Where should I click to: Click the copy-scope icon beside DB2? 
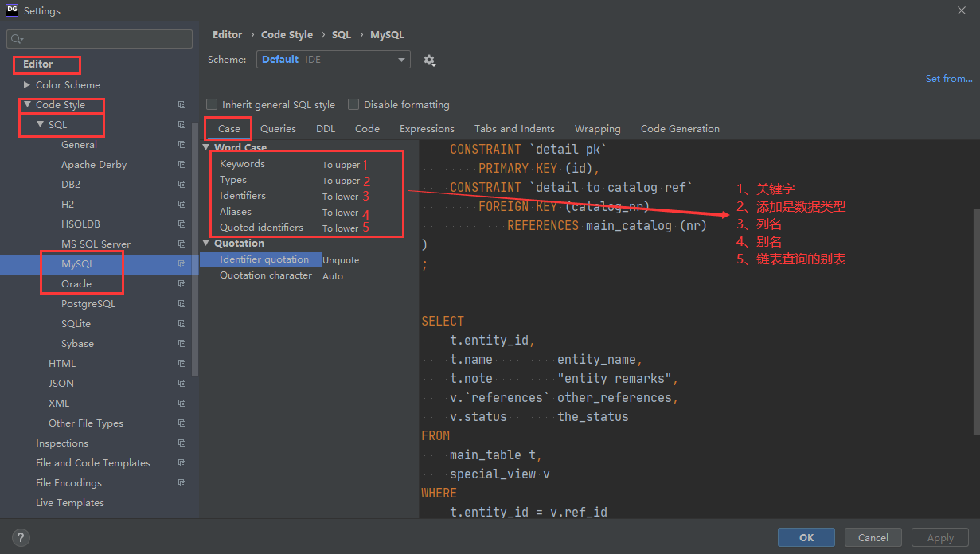click(182, 185)
